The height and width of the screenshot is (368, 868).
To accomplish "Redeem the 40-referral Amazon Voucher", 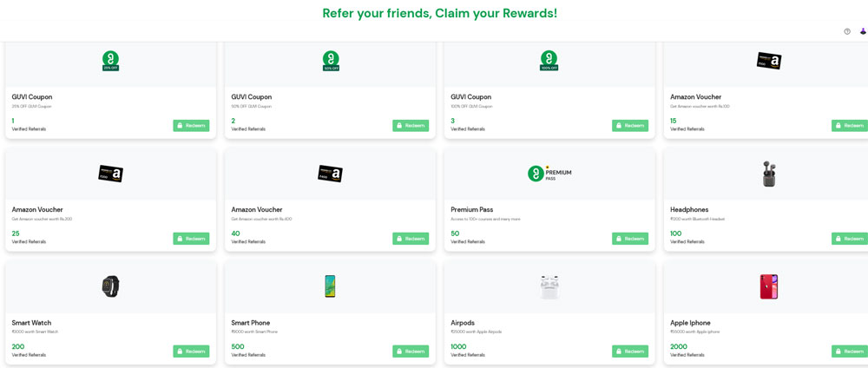I will [x=411, y=239].
